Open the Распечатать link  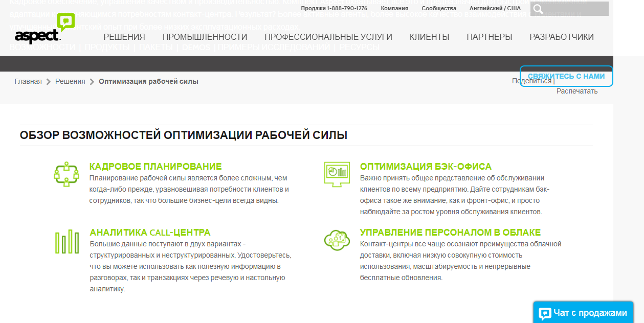pyautogui.click(x=576, y=91)
